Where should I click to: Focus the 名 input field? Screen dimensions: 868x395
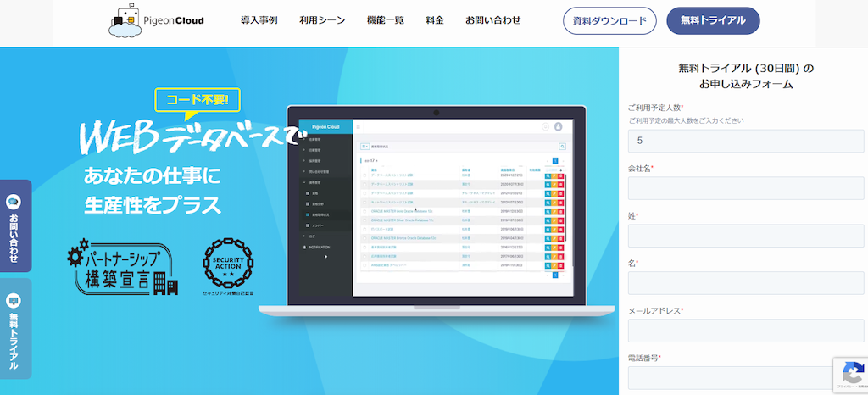click(746, 283)
